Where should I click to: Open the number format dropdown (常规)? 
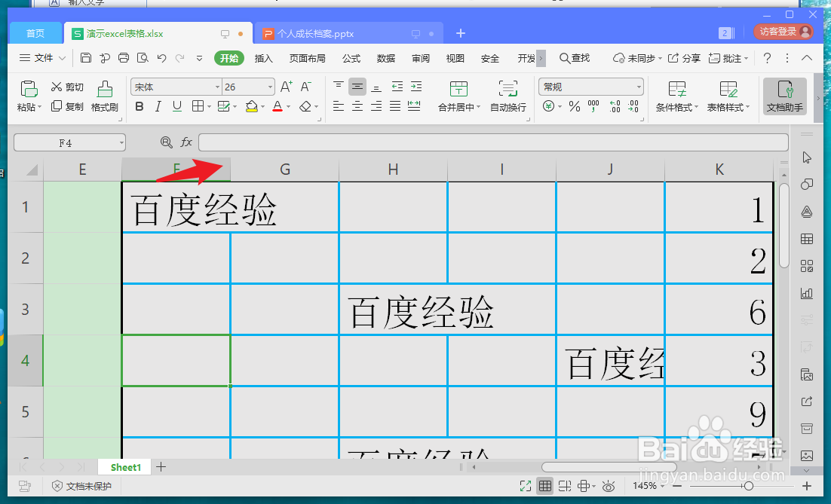(x=639, y=87)
